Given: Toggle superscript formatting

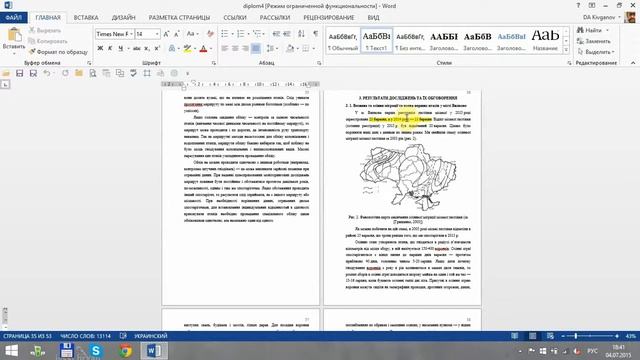Looking at the screenshot, I should [157, 49].
